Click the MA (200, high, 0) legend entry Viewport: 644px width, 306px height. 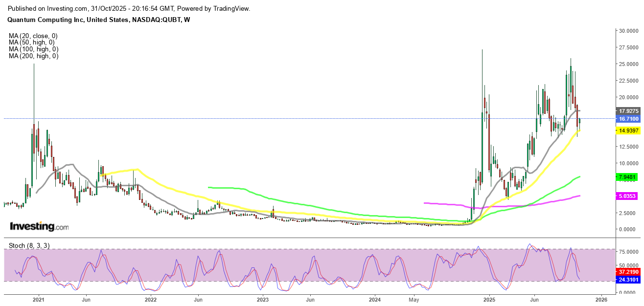34,56
